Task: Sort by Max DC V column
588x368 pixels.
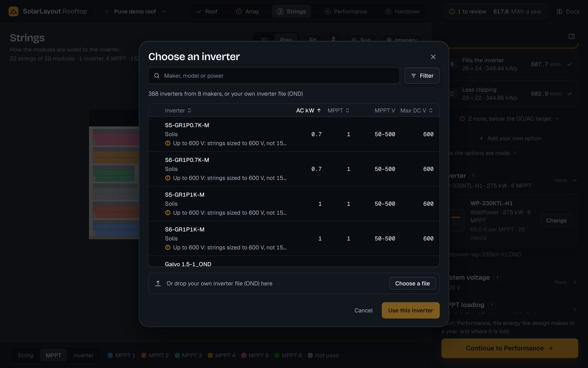Action: tap(416, 110)
